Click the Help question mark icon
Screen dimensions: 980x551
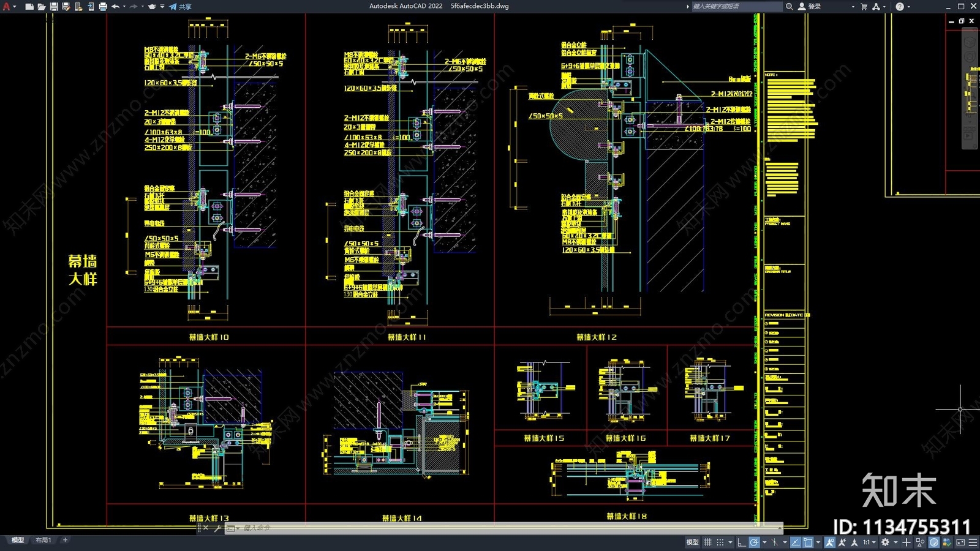pos(900,6)
